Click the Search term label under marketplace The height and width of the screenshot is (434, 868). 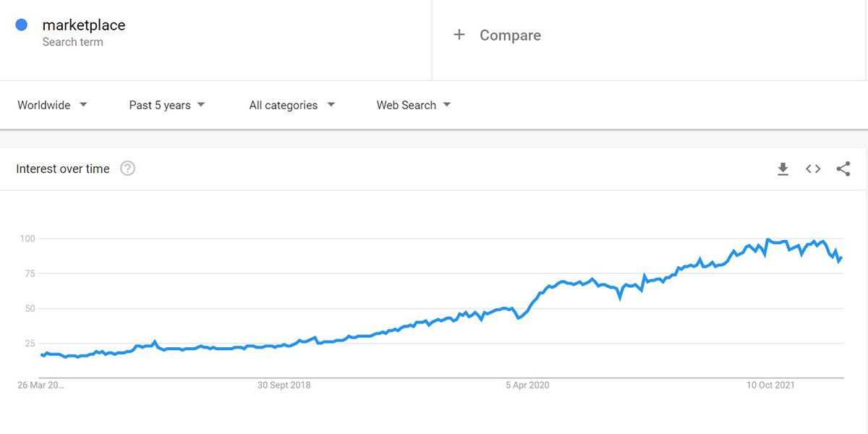72,42
